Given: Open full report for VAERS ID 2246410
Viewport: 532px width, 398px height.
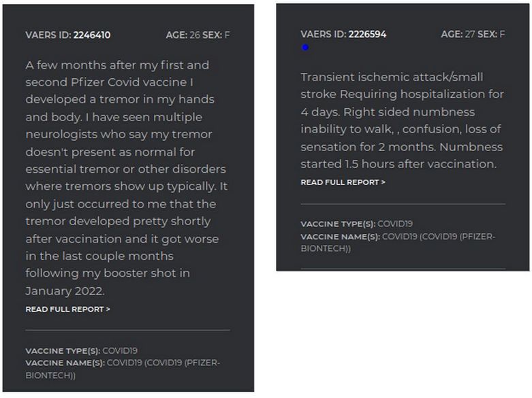Looking at the screenshot, I should tap(67, 309).
